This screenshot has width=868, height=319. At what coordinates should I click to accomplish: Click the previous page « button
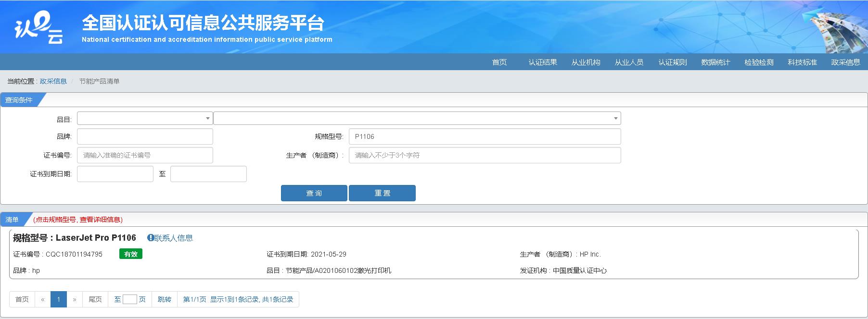tap(43, 299)
